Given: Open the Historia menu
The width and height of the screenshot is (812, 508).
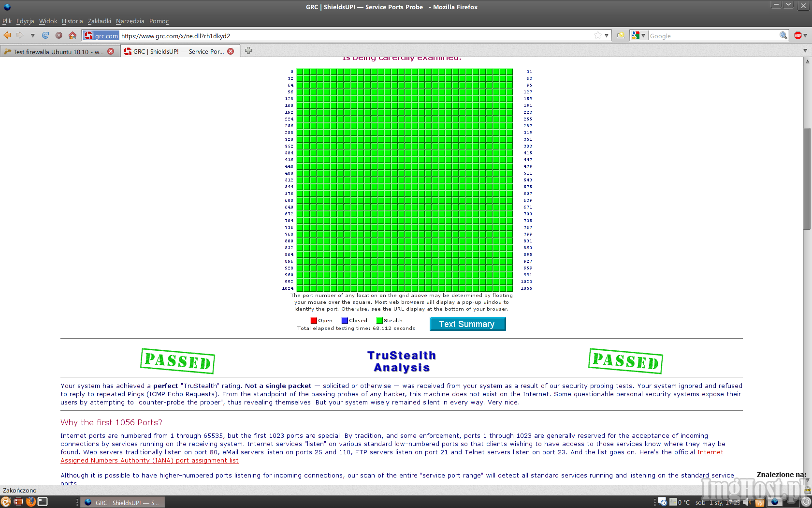Looking at the screenshot, I should tap(72, 21).
